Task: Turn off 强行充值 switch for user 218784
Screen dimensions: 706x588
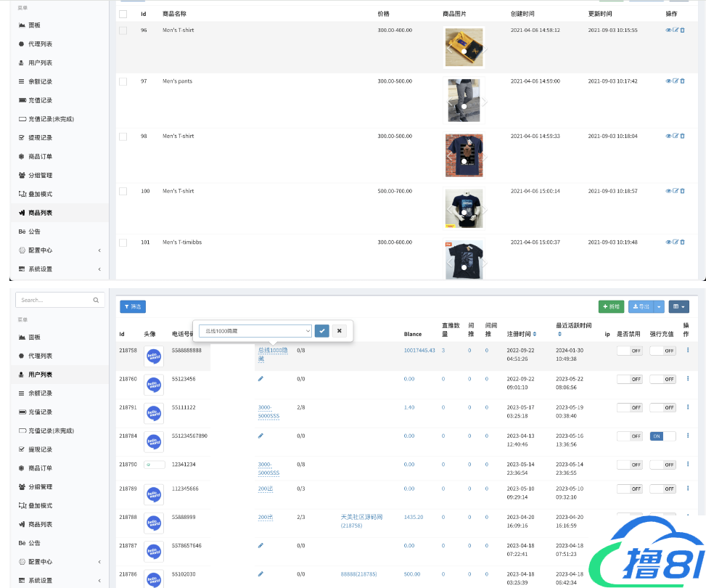Action: point(662,436)
